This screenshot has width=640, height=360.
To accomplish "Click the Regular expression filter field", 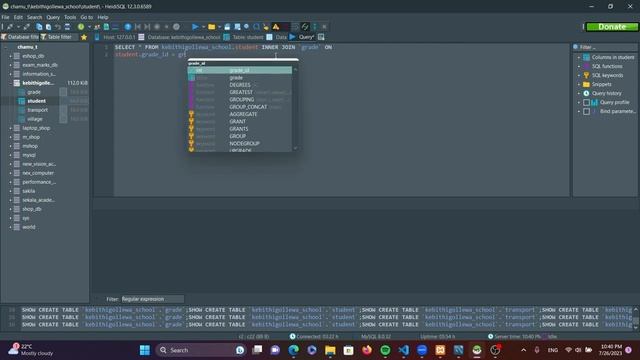I will 152,299.
